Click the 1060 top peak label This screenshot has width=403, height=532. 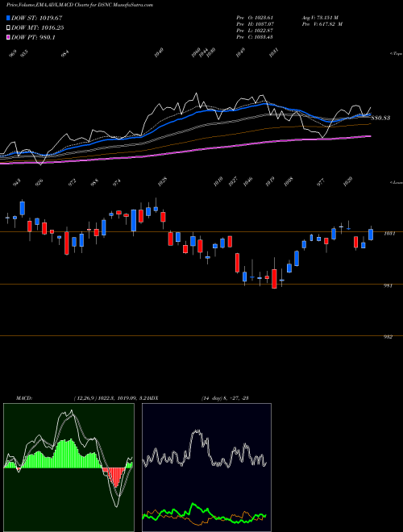[x=196, y=53]
